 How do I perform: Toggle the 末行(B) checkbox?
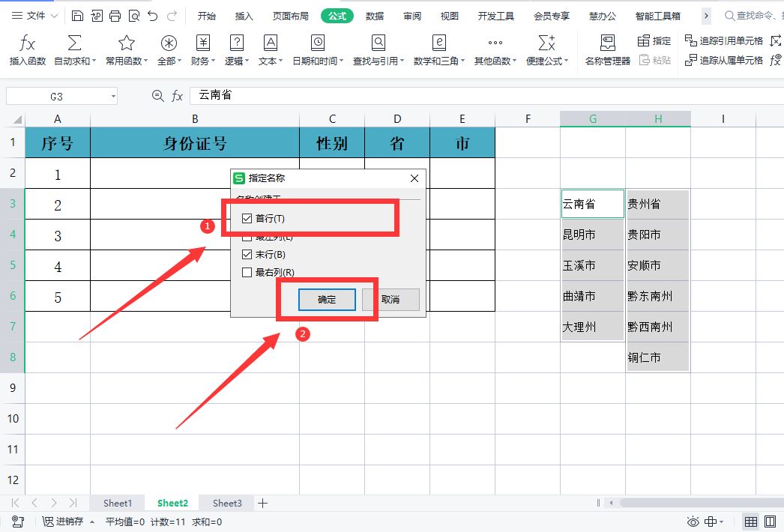[247, 255]
